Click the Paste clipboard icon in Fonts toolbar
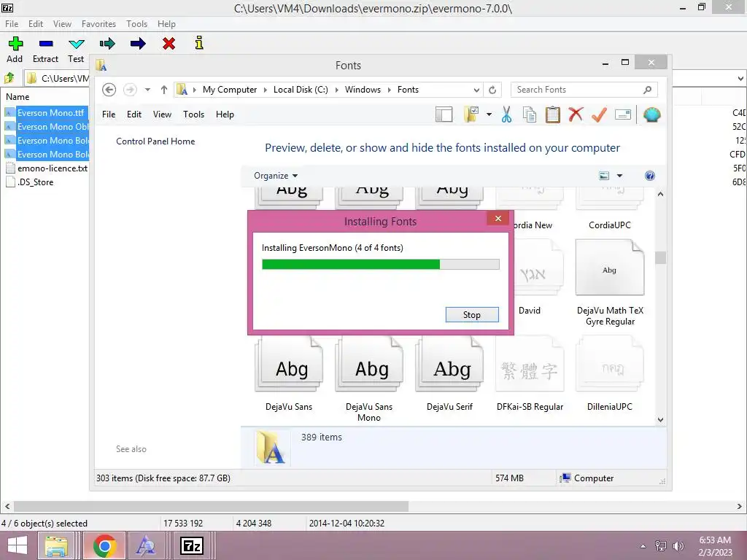Screen dimensions: 747x560 [553, 114]
